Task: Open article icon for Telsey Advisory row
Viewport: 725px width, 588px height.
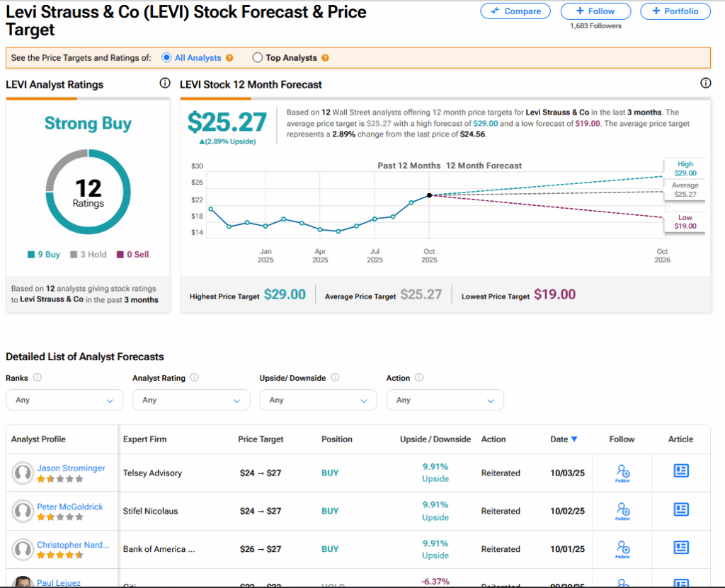Action: [681, 472]
